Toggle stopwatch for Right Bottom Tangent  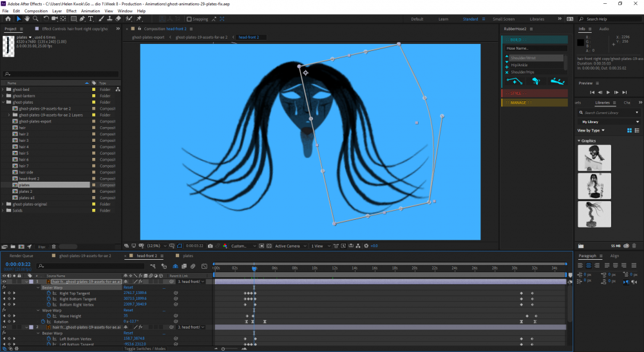48,299
